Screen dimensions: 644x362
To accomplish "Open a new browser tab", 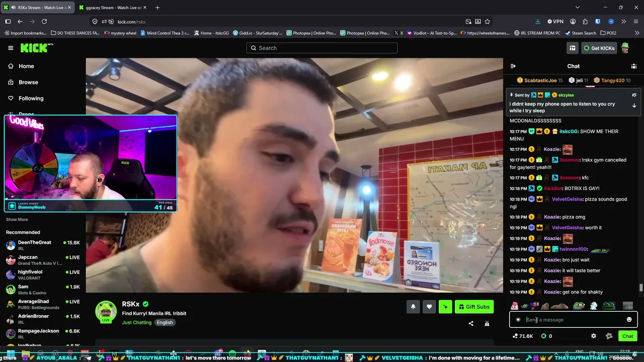I will 157,8.
